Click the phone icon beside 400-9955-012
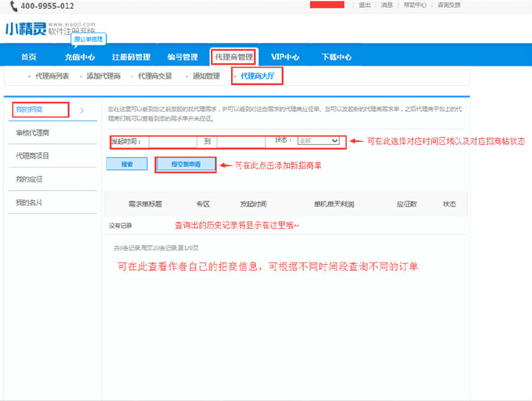 click(14, 6)
